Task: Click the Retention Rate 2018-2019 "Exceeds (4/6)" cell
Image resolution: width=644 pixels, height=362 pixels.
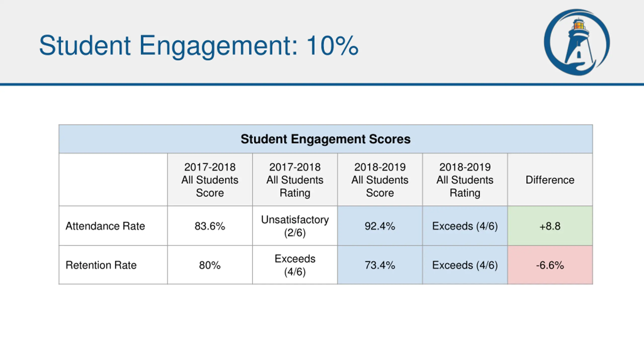Action: [x=465, y=265]
